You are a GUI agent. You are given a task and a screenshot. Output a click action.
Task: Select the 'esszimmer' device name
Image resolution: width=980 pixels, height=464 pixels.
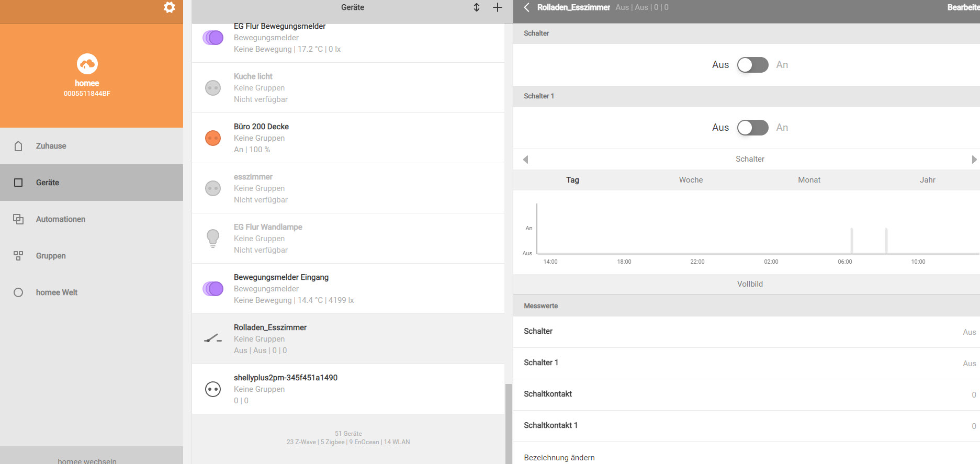[253, 177]
